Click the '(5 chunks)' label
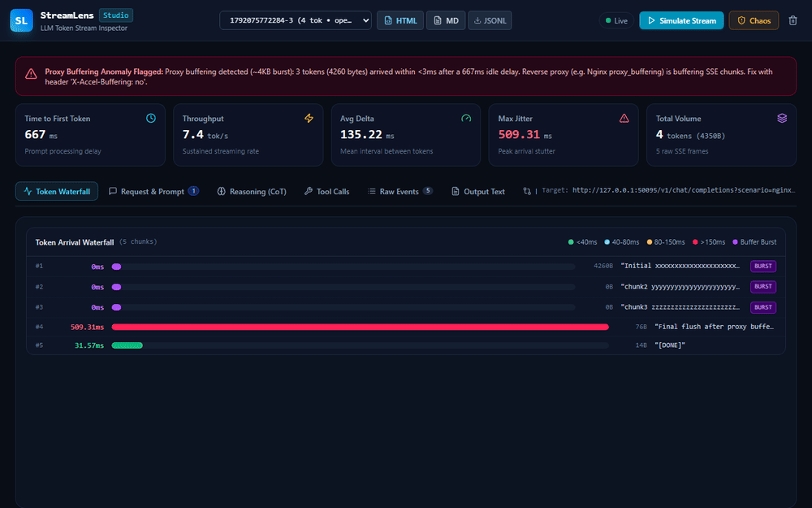This screenshot has height=508, width=812. pyautogui.click(x=138, y=241)
